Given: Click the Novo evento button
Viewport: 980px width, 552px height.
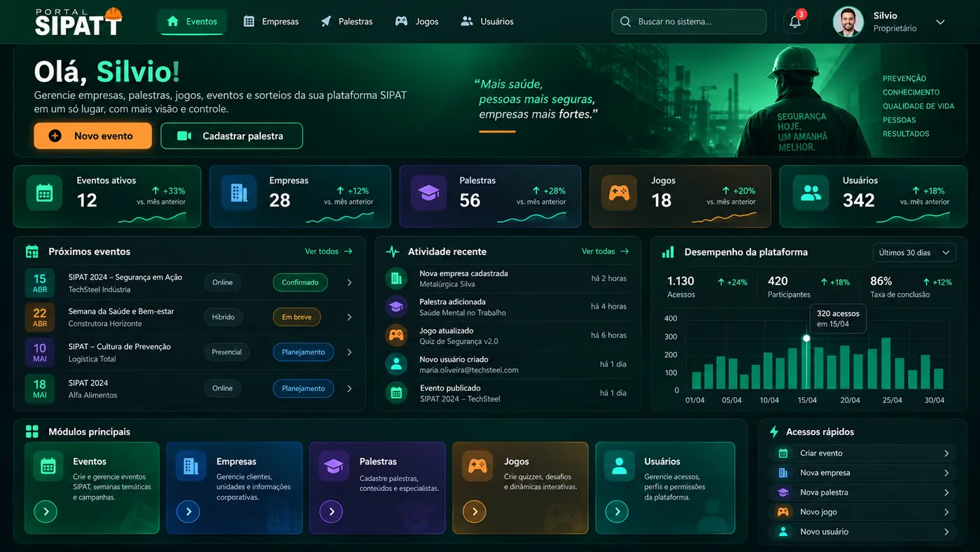Looking at the screenshot, I should pyautogui.click(x=92, y=136).
